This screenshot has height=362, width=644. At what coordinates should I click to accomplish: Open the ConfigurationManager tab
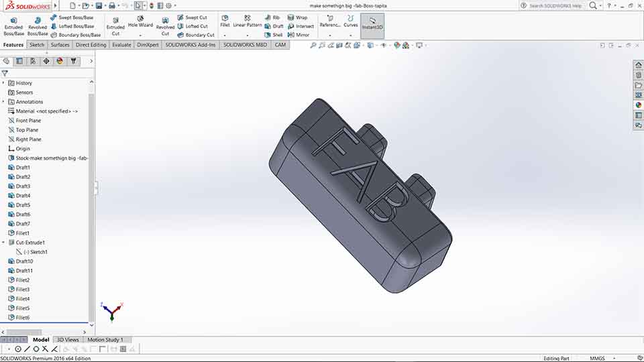pos(33,61)
